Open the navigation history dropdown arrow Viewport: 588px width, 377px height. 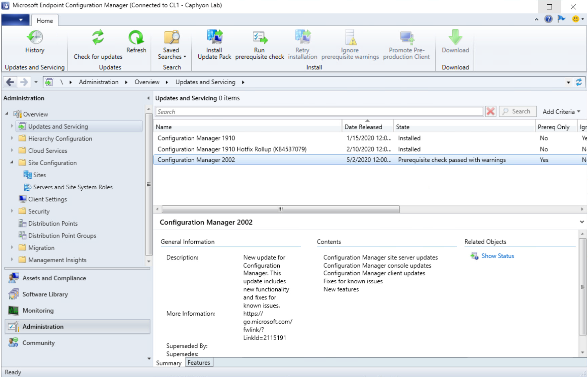click(36, 82)
